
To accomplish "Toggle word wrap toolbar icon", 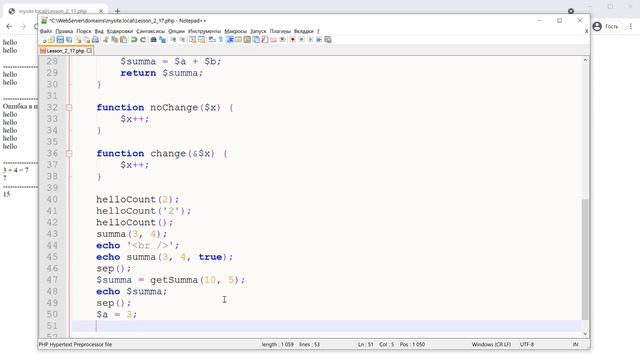I will pos(212,40).
